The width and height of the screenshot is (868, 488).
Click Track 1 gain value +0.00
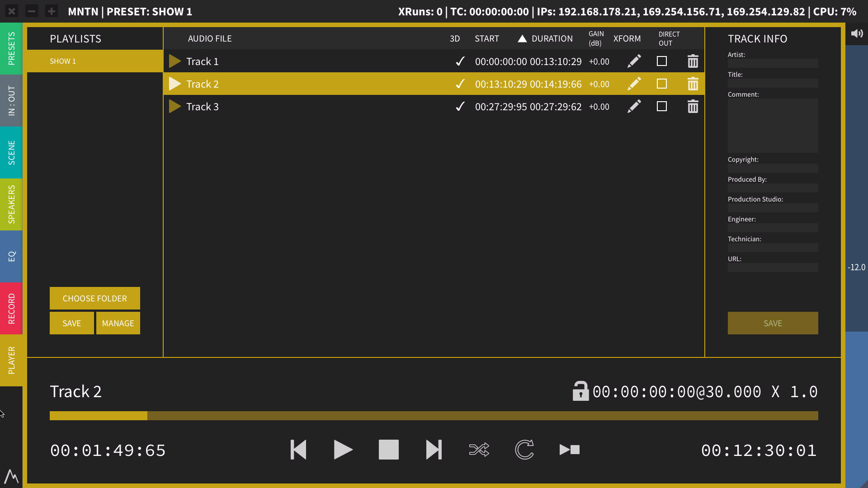tap(599, 61)
